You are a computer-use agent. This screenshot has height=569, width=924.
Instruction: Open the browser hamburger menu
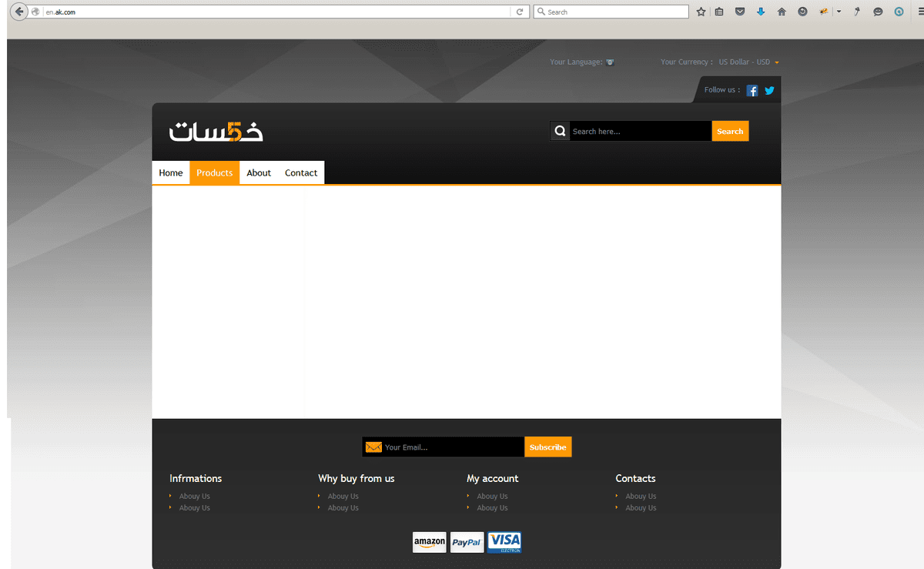click(x=920, y=12)
